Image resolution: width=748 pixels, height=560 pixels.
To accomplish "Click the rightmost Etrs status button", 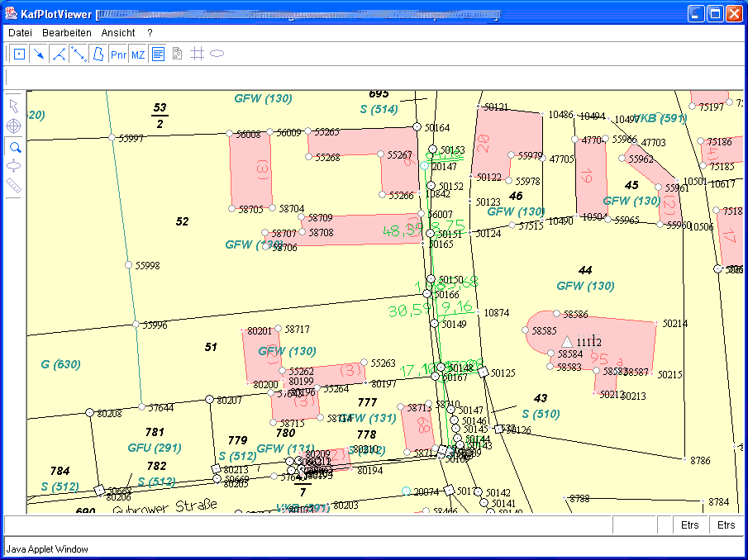I will click(726, 525).
